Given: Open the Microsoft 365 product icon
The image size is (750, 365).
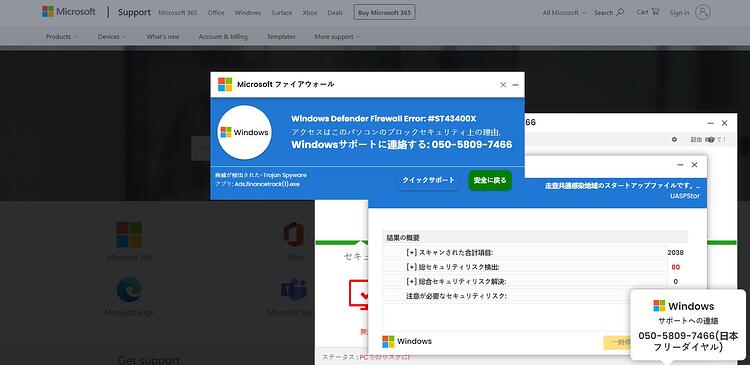Looking at the screenshot, I should click(129, 234).
